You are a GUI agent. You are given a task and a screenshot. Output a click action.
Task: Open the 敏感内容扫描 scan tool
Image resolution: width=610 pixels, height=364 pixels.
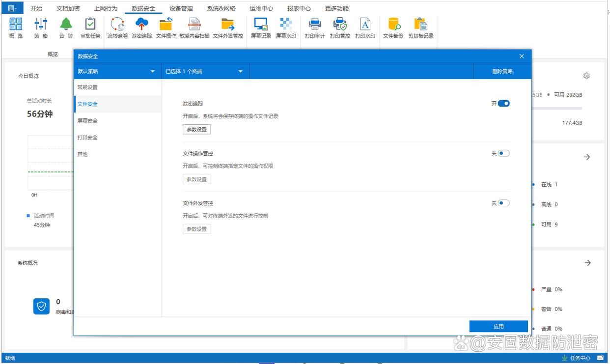pos(194,28)
